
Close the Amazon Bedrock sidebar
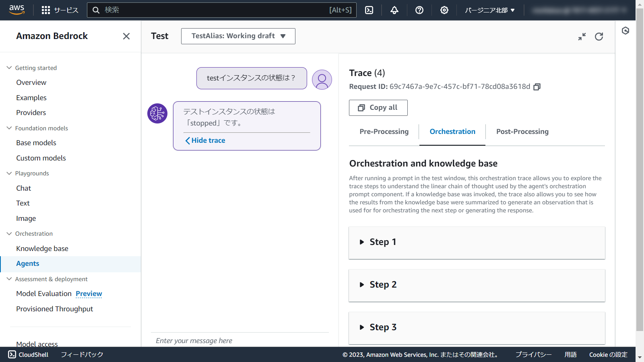126,36
